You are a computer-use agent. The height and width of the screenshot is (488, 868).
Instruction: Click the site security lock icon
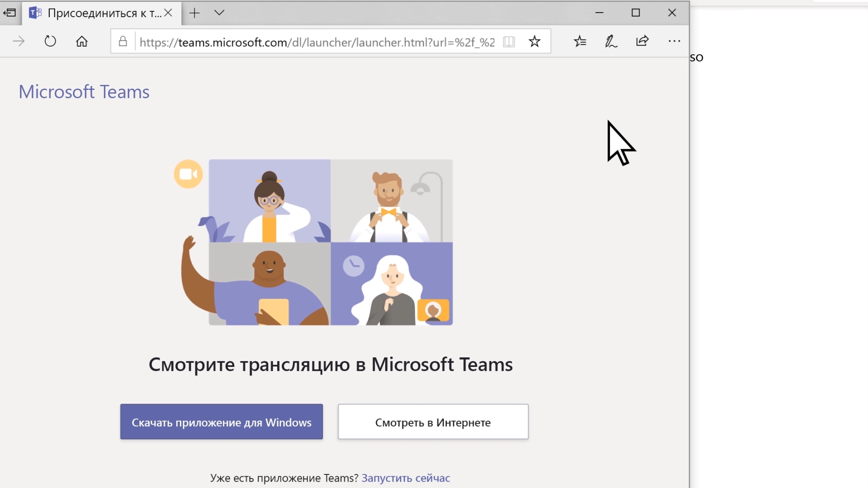pyautogui.click(x=123, y=42)
